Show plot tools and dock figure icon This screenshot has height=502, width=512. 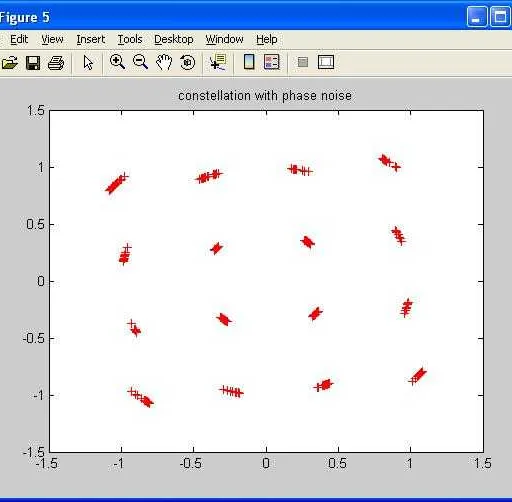326,62
